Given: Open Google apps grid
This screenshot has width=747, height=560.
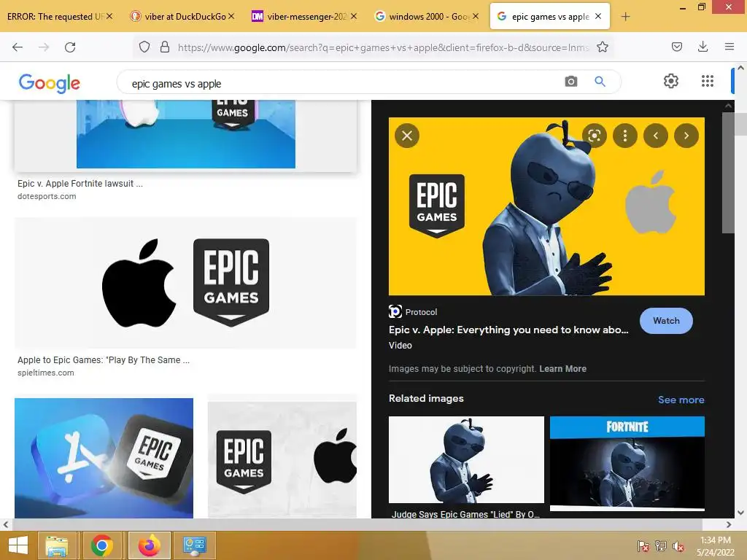Looking at the screenshot, I should pos(708,81).
